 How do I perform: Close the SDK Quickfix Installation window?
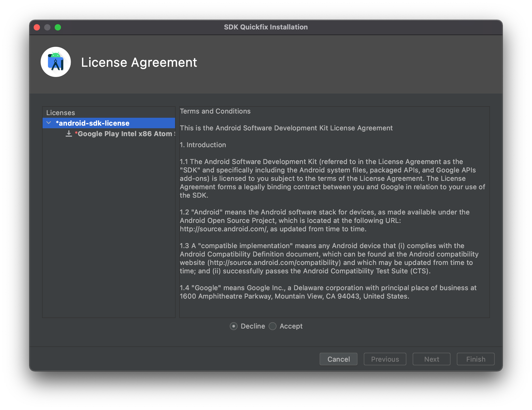(37, 27)
